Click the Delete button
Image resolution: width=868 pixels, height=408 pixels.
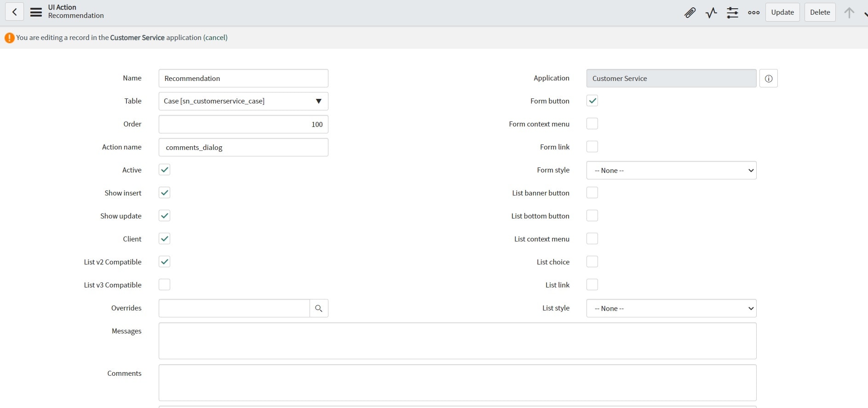820,12
